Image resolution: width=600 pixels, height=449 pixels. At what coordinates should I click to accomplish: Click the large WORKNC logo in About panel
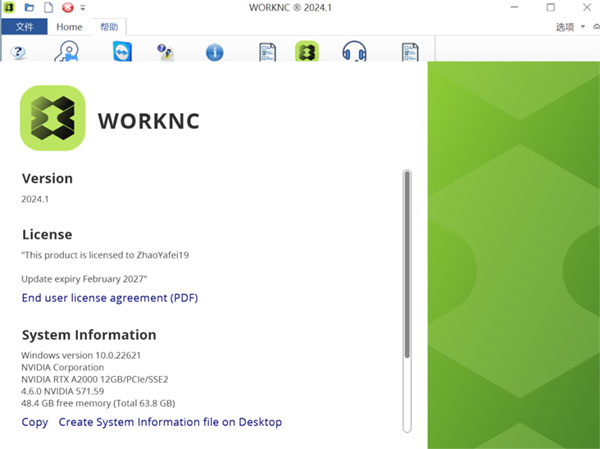(53, 118)
